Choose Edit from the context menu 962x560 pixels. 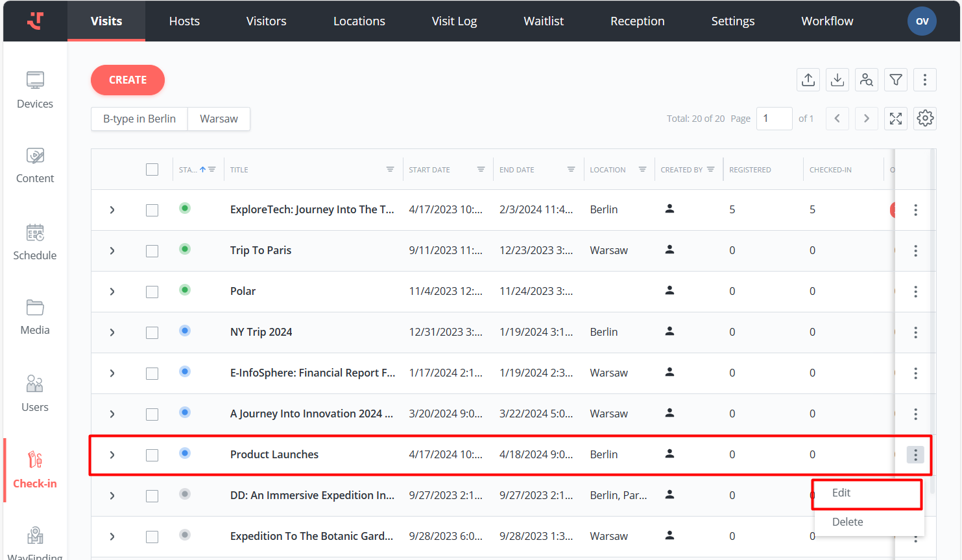point(841,493)
